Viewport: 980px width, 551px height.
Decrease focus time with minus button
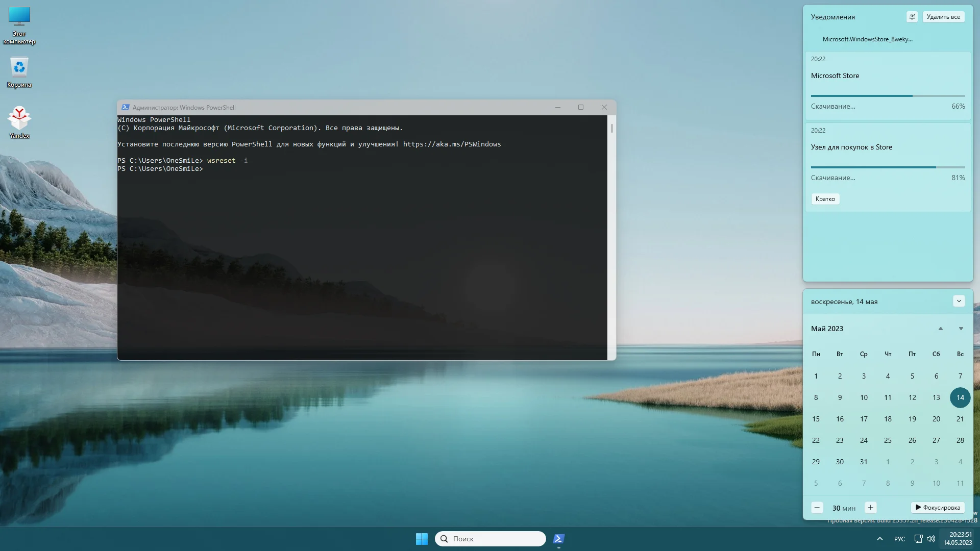(x=817, y=508)
